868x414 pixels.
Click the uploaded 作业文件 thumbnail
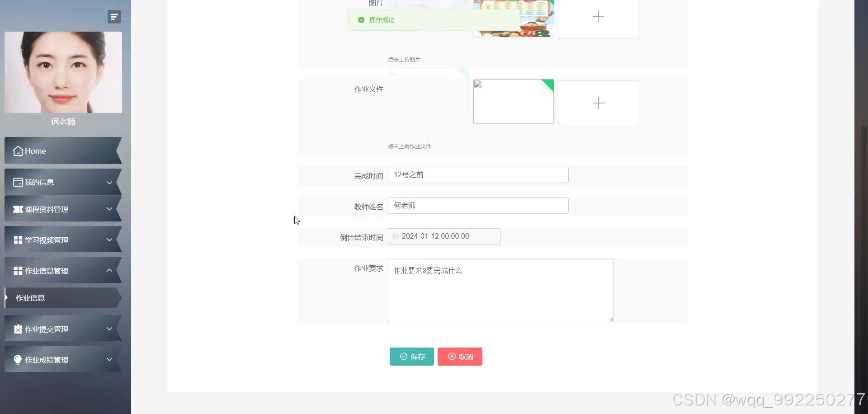[513, 102]
